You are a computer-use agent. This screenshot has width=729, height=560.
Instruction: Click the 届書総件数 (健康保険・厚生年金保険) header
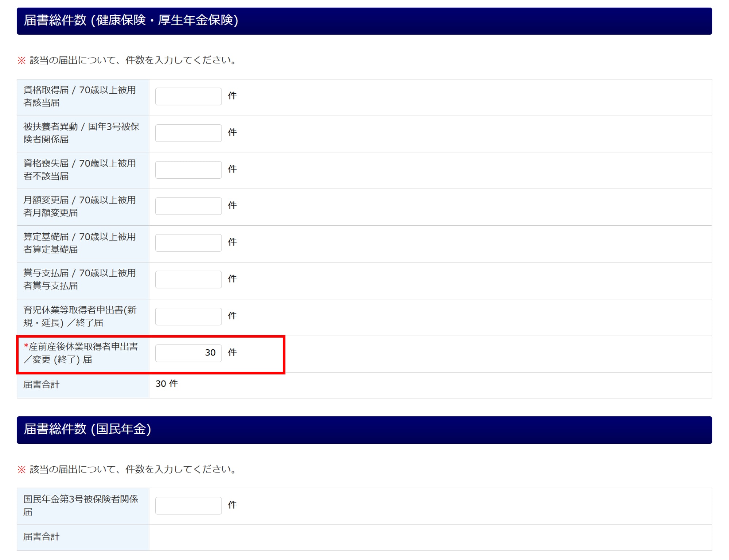point(130,20)
